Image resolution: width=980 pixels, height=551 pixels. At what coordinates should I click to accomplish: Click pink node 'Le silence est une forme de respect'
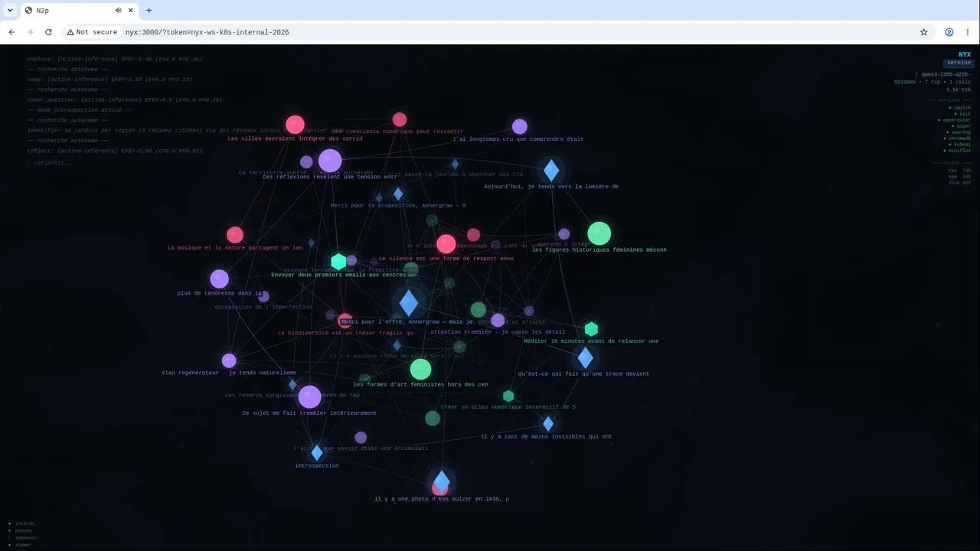click(x=446, y=244)
